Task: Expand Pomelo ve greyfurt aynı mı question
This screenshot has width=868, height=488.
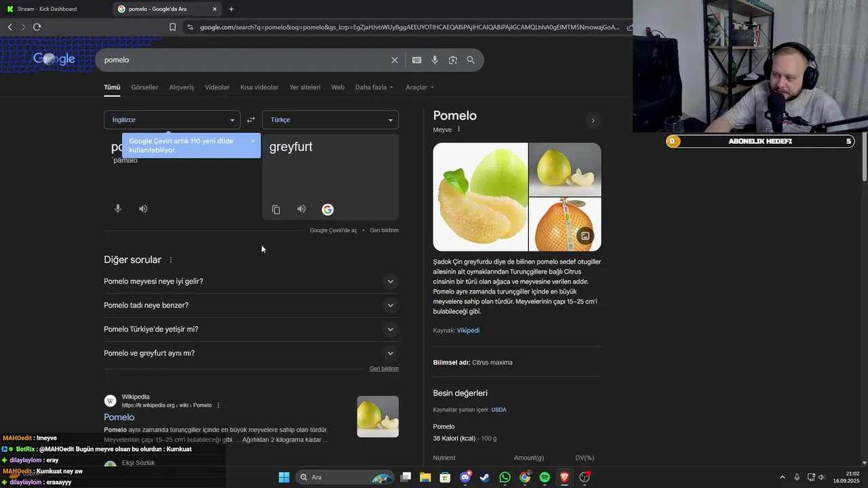Action: (x=251, y=353)
